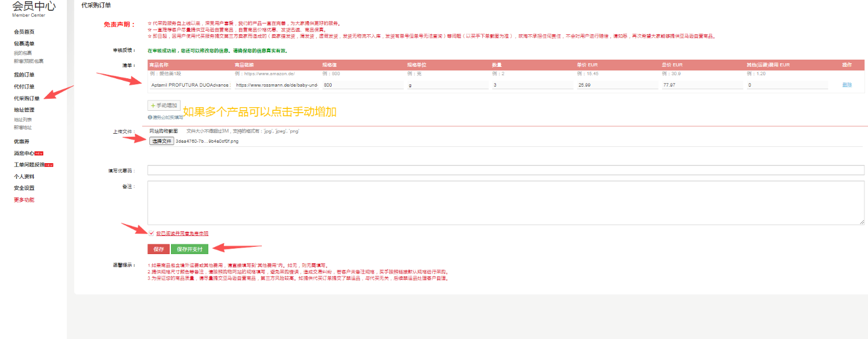The height and width of the screenshot is (339, 868).
Task: Click the 数量 quantity field showing 3
Action: point(532,85)
